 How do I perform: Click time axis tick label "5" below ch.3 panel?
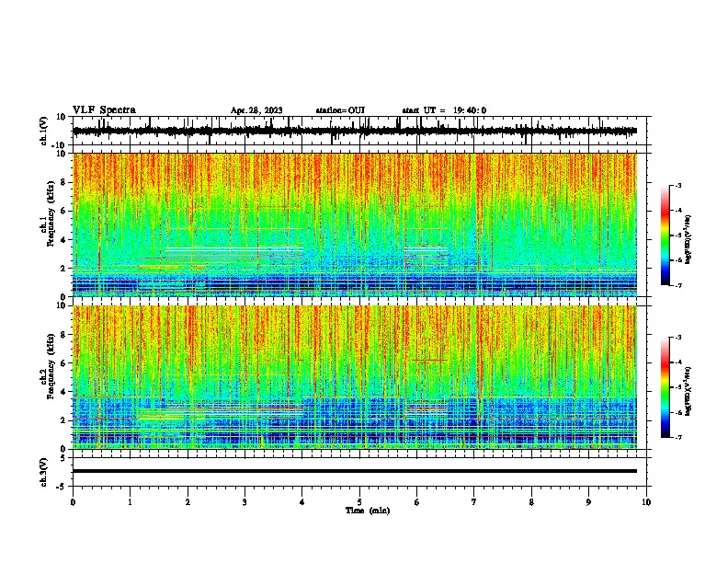(x=359, y=502)
